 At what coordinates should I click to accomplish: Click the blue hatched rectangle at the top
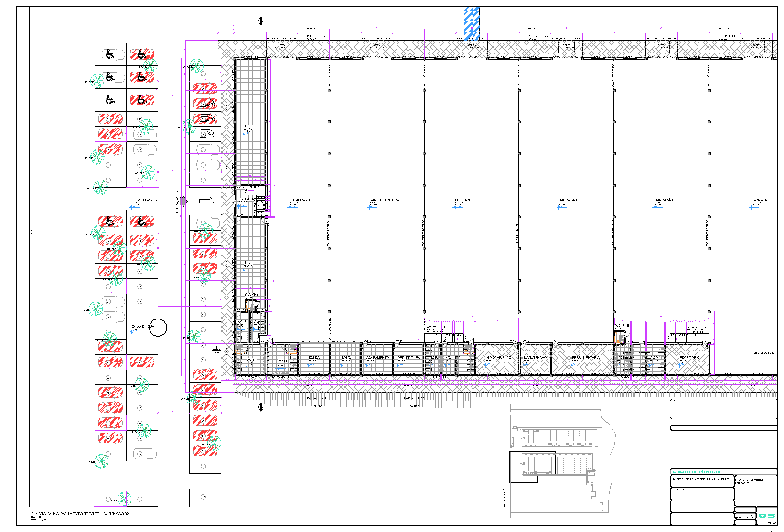(472, 24)
